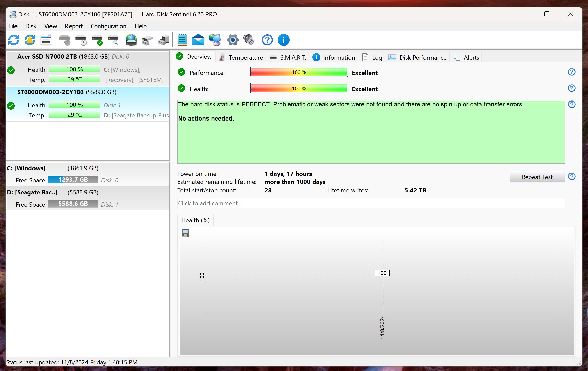The width and height of the screenshot is (588, 371).
Task: Click the refresh with warning triangle icon
Action: click(30, 40)
